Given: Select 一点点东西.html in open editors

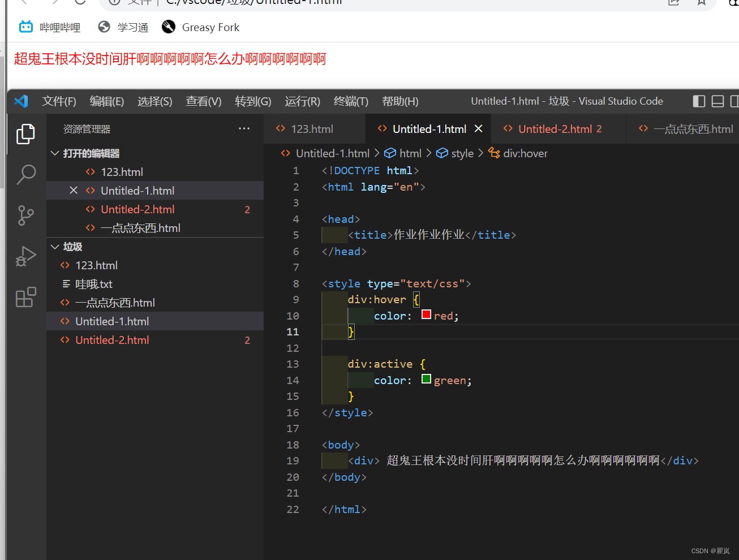Looking at the screenshot, I should pos(155,228).
